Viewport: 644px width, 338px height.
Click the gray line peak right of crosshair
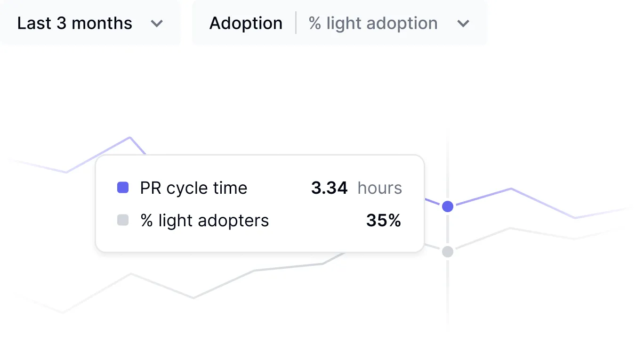[510, 228]
